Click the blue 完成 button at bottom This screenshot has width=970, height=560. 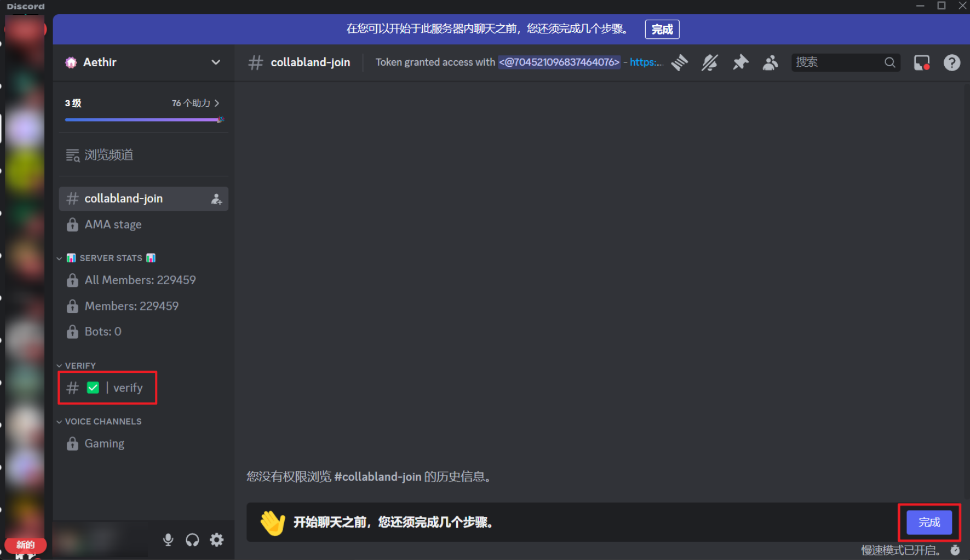[929, 522]
